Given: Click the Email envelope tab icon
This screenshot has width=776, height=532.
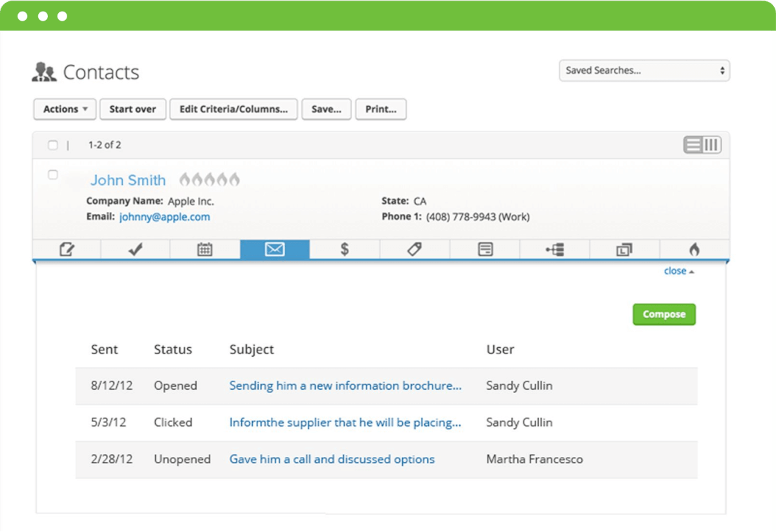Looking at the screenshot, I should [x=275, y=249].
